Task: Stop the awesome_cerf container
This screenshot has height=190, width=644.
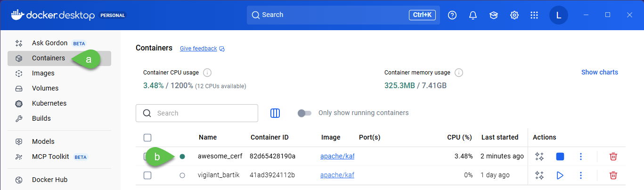Action: click(x=560, y=157)
